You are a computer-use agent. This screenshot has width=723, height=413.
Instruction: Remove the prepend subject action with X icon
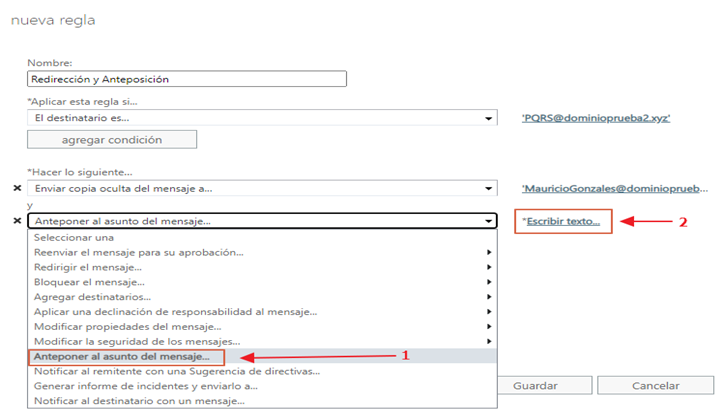click(x=17, y=221)
